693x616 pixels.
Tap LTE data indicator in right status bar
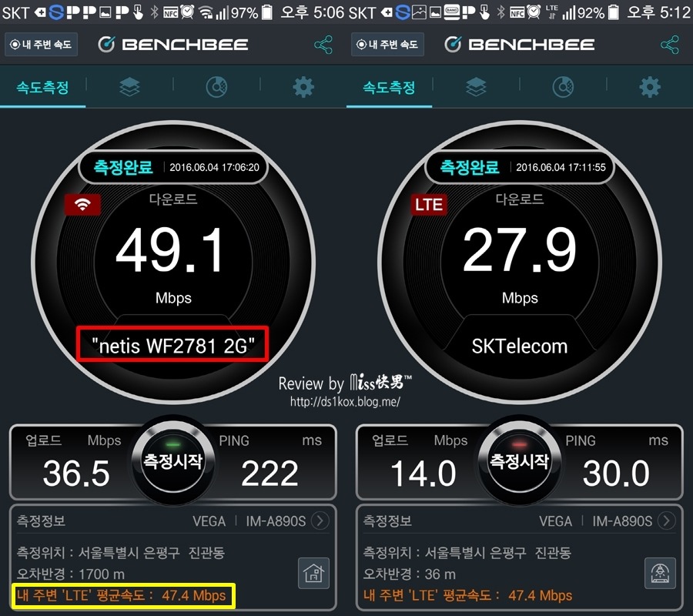[x=551, y=12]
